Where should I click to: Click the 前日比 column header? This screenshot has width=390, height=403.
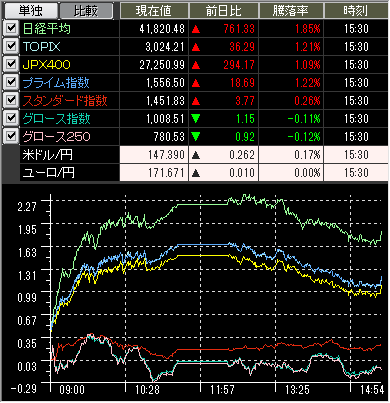coord(224,11)
